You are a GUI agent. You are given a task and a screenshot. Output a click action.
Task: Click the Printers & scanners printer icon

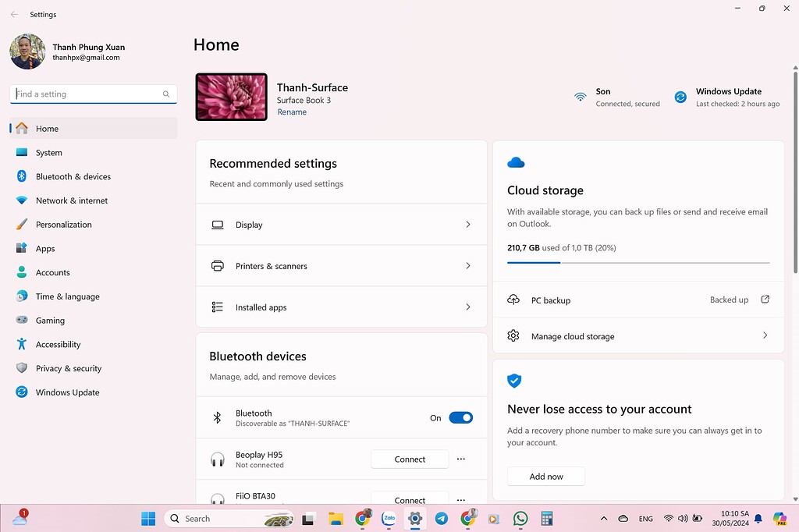[x=218, y=265]
